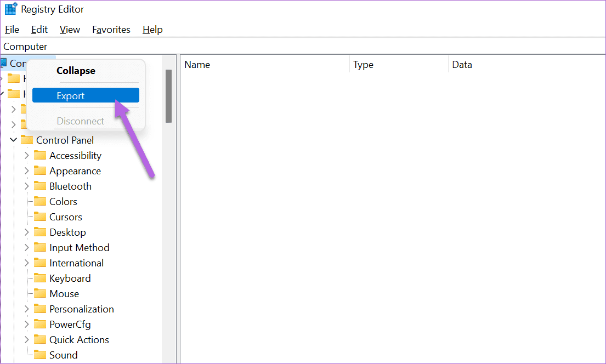Expand the Appearance key
The image size is (606, 364).
pos(27,171)
